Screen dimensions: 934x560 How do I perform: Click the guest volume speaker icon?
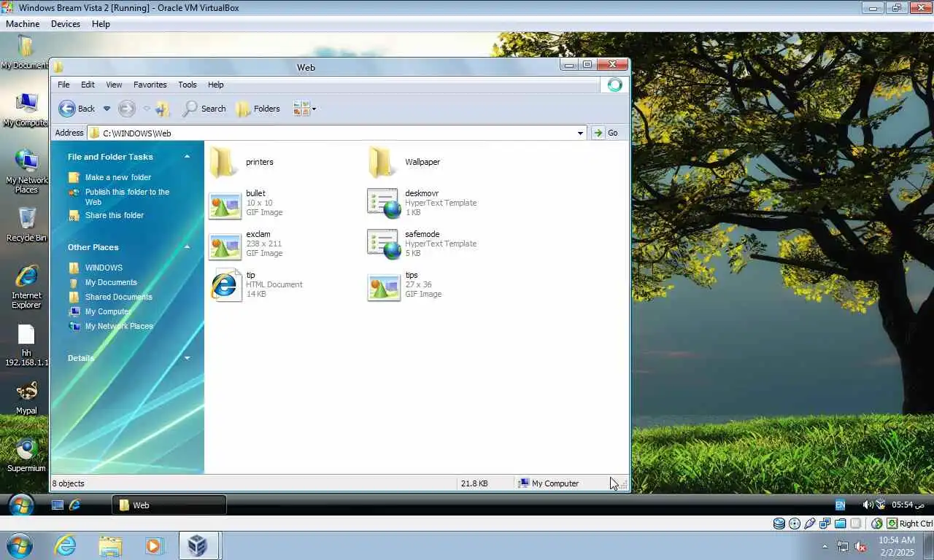pos(868,505)
